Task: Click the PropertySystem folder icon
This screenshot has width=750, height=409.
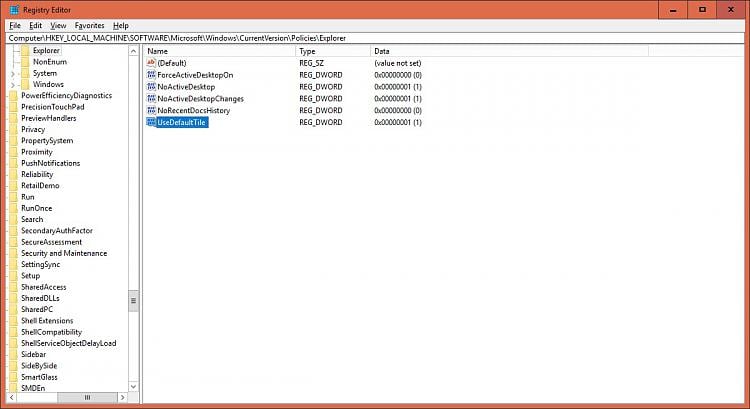Action: pyautogui.click(x=13, y=141)
